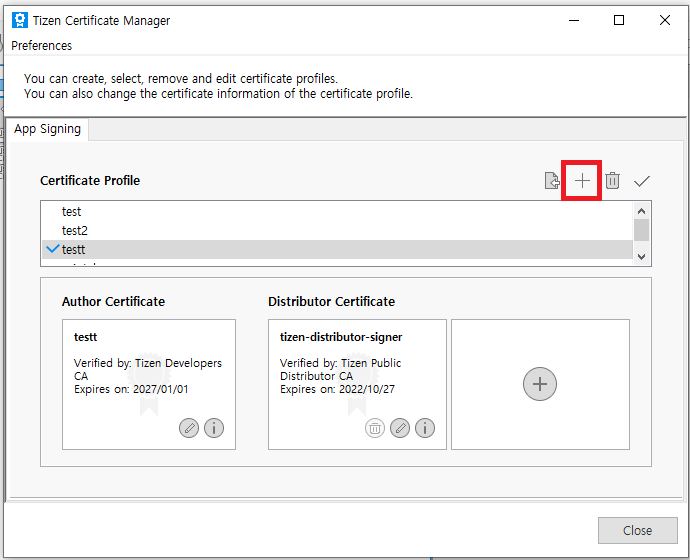Delete the selected certificate profile

[x=612, y=181]
